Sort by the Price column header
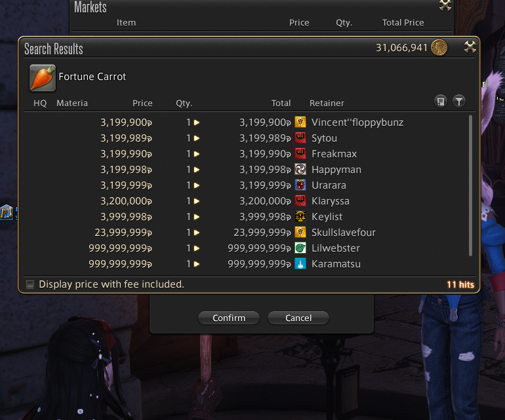Screen dimensions: 505x420 coord(142,103)
